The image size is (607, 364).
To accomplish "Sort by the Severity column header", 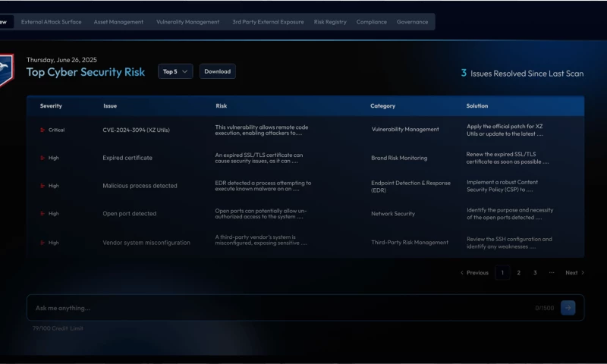I will (x=51, y=106).
